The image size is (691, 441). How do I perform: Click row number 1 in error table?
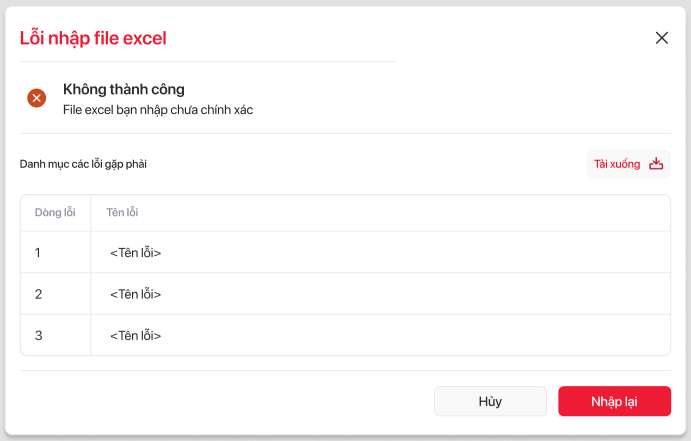[38, 253]
